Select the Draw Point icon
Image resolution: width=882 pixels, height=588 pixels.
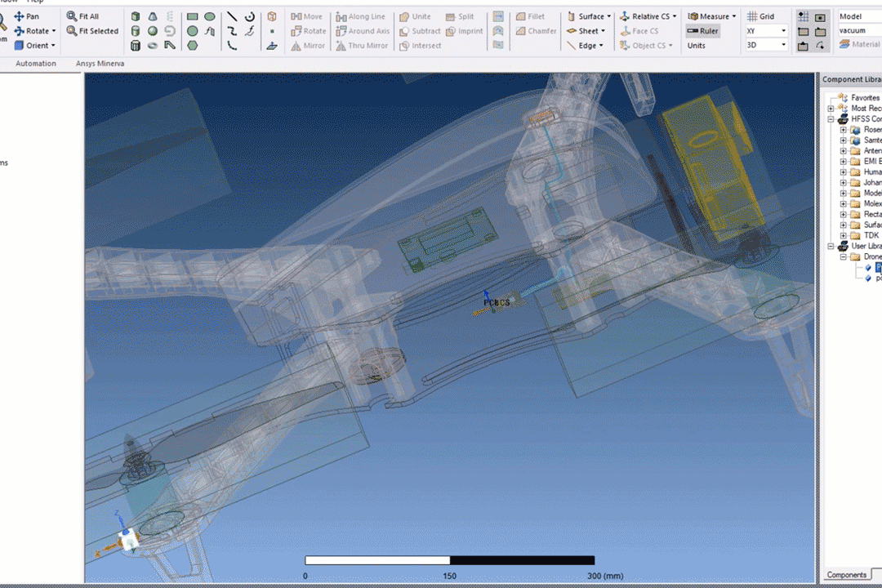point(272,31)
